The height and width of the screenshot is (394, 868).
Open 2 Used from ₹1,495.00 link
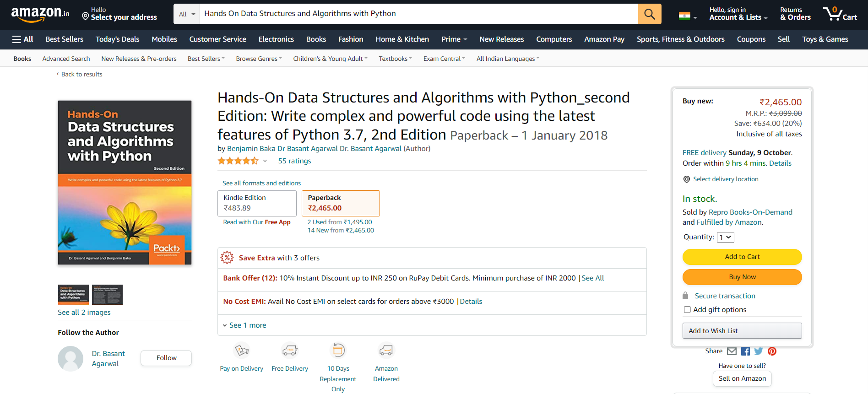tap(340, 222)
